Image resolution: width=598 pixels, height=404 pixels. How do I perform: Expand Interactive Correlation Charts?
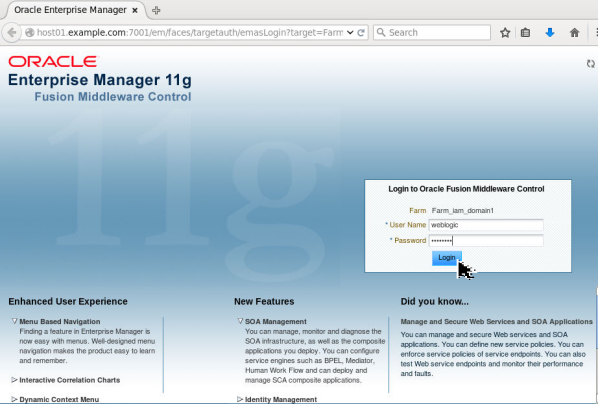point(14,380)
